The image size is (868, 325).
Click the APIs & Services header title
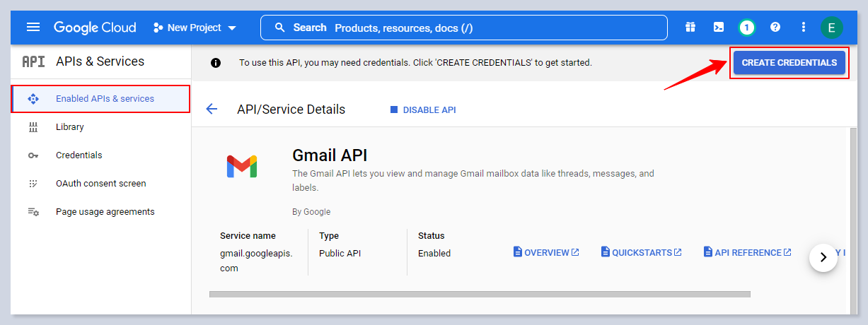tap(100, 61)
